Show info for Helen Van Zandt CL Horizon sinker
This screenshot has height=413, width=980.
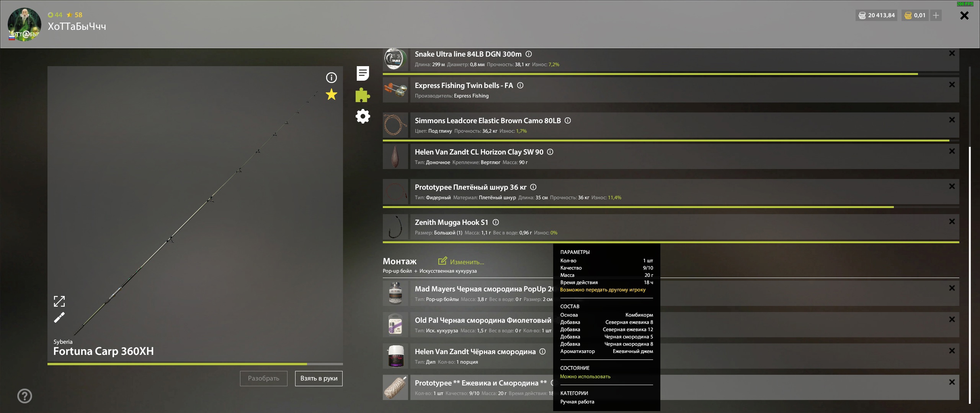coord(550,152)
